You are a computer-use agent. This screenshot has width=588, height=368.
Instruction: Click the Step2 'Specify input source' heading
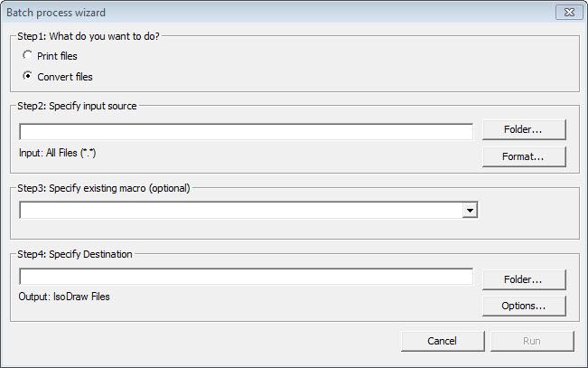(78, 106)
